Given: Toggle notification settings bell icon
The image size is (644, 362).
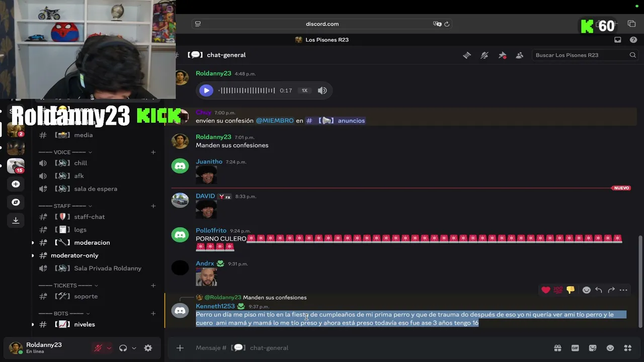Looking at the screenshot, I should tap(485, 55).
